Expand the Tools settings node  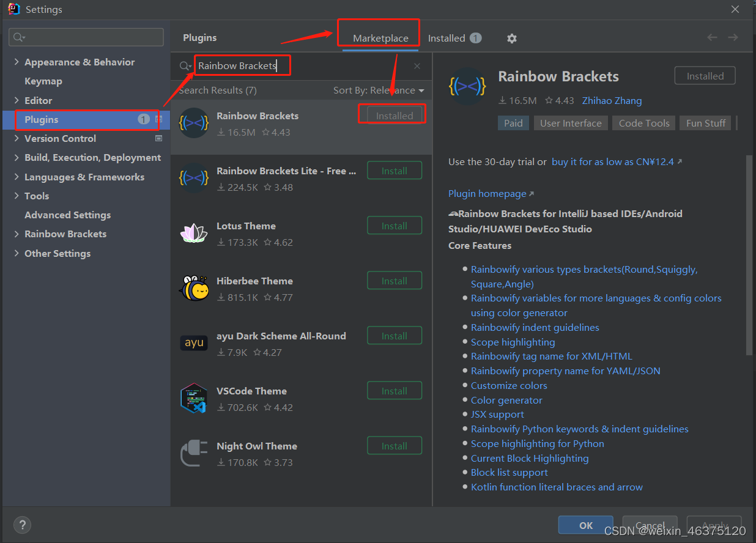tap(16, 196)
